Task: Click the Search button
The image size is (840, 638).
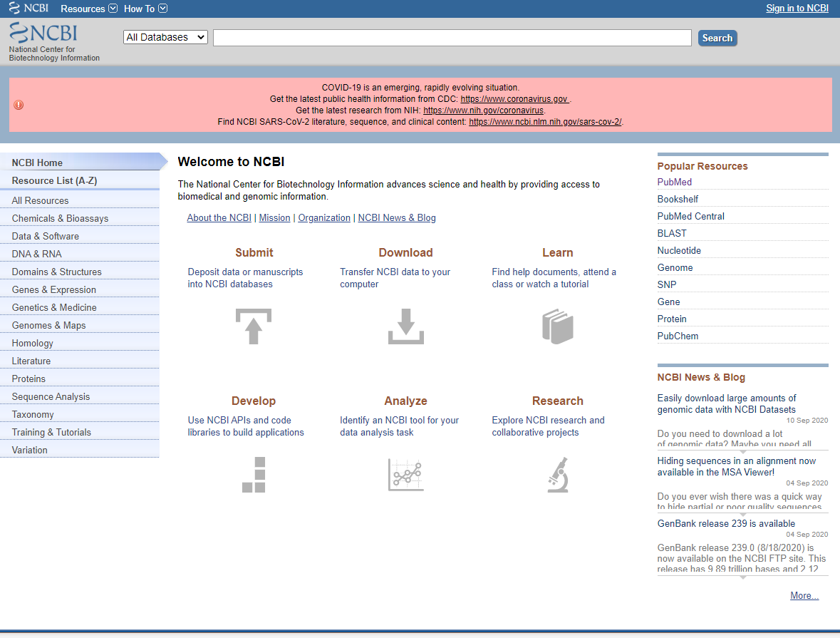Action: pyautogui.click(x=717, y=38)
